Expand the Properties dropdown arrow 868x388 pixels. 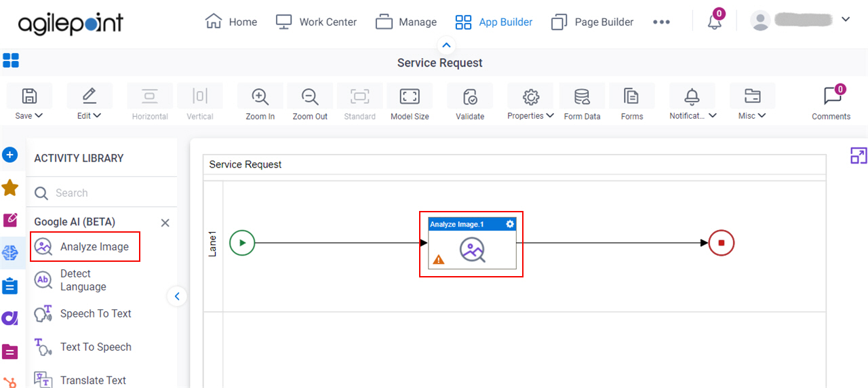click(550, 115)
